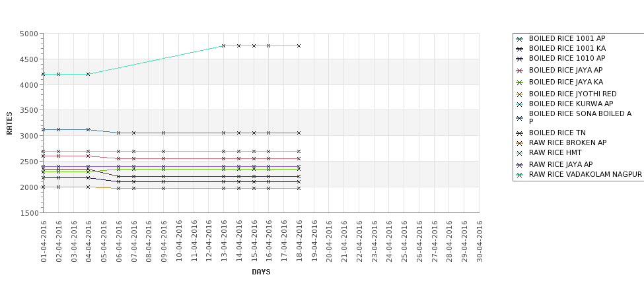The height and width of the screenshot is (283, 644).
Task: Select cyan line point near 2700 at 16-04-2016
Action: point(269,151)
